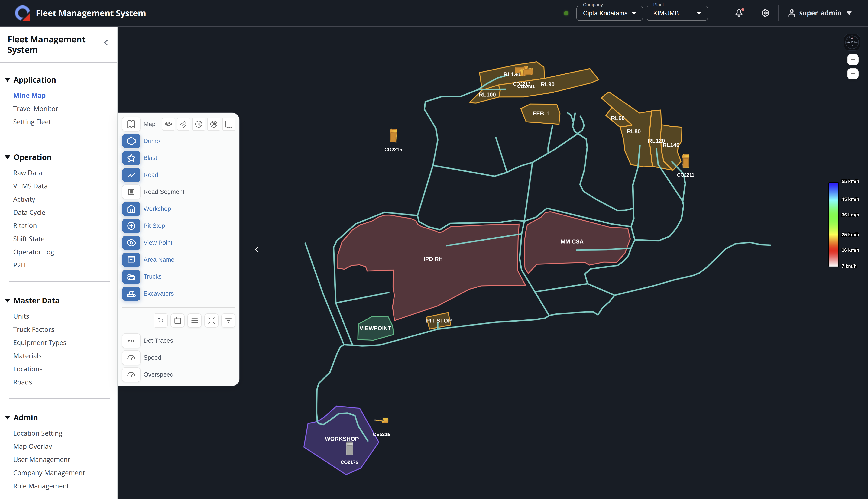This screenshot has width=868, height=499.
Task: Open the settings gear icon
Action: 765,13
